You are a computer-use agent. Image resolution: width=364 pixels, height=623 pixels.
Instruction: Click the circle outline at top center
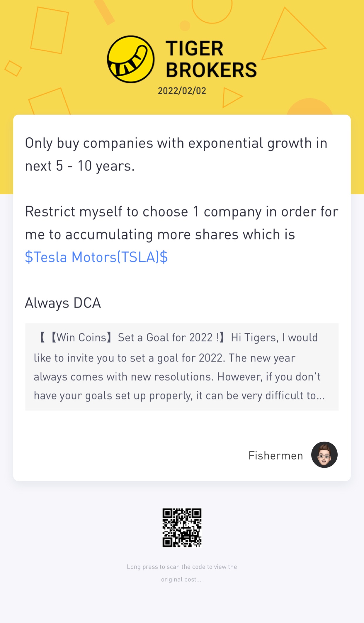tap(212, 9)
